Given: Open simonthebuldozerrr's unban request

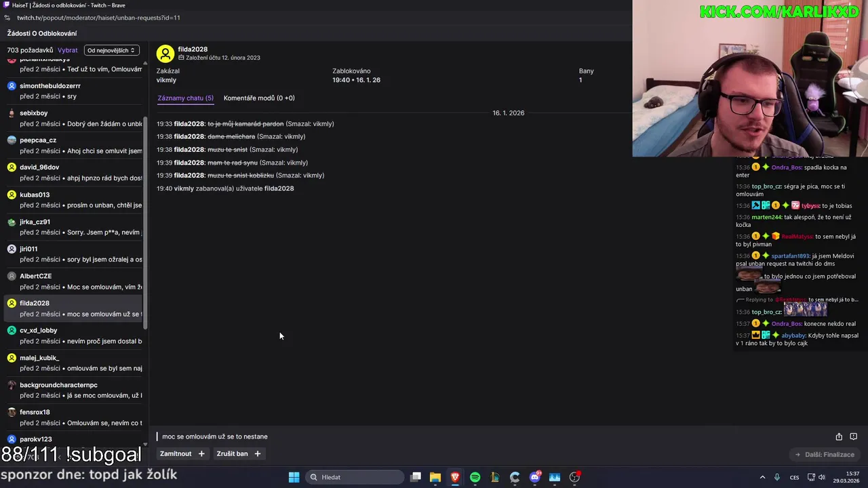Looking at the screenshot, I should point(74,91).
